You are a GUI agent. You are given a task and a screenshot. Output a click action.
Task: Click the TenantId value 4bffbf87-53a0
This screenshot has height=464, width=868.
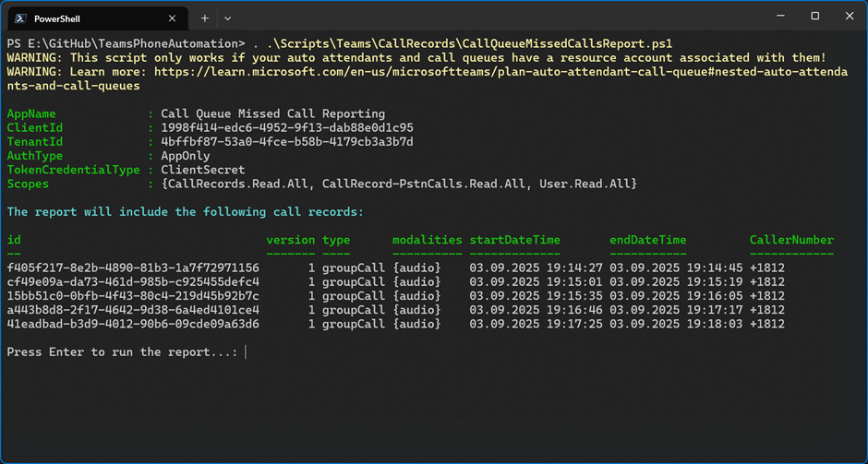(x=287, y=142)
